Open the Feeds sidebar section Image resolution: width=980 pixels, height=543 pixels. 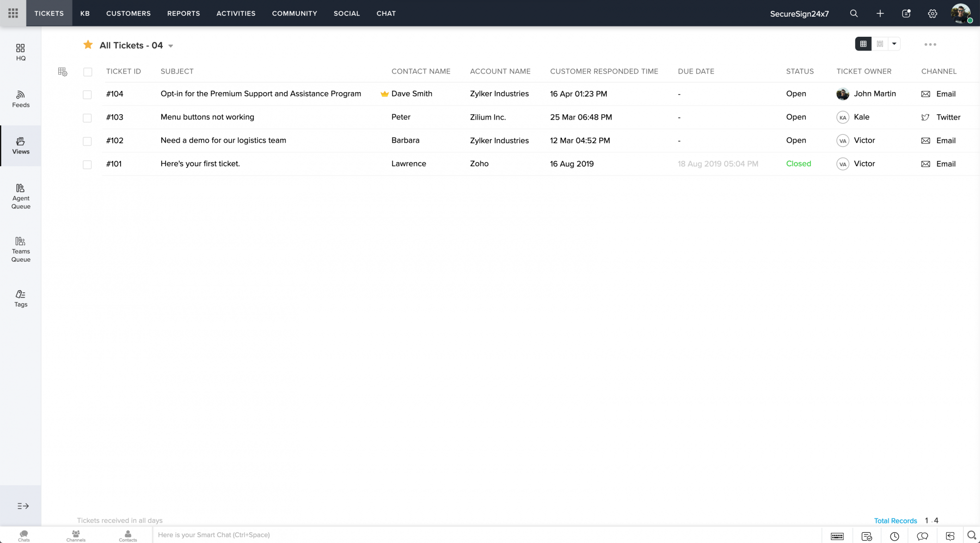(21, 99)
